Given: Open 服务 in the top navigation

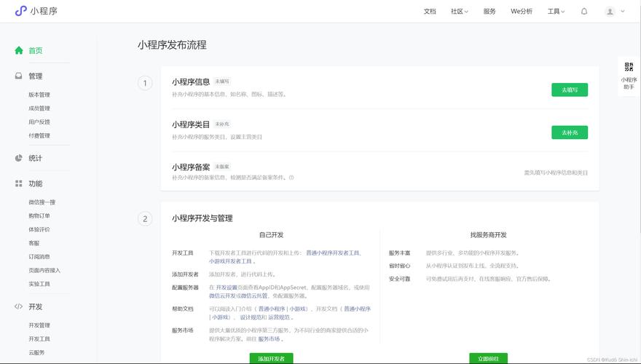Looking at the screenshot, I should pyautogui.click(x=489, y=12).
